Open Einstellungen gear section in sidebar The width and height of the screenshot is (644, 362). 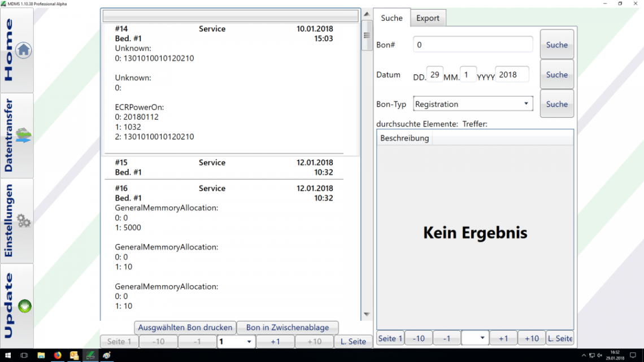pos(18,221)
